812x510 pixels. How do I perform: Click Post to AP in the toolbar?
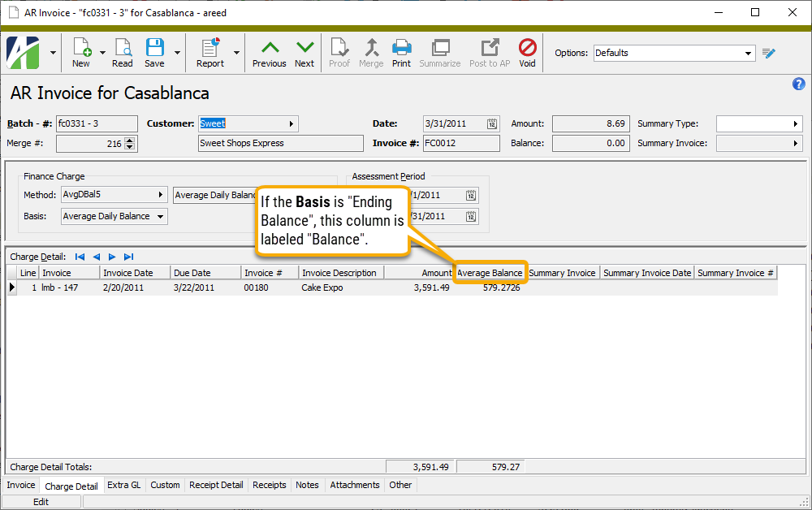489,52
